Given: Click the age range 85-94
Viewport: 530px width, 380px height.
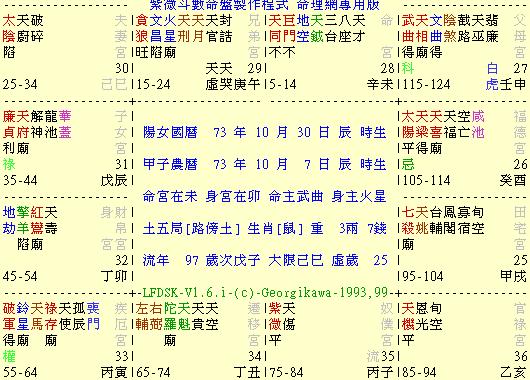Looking at the screenshot, I should (x=419, y=373).
